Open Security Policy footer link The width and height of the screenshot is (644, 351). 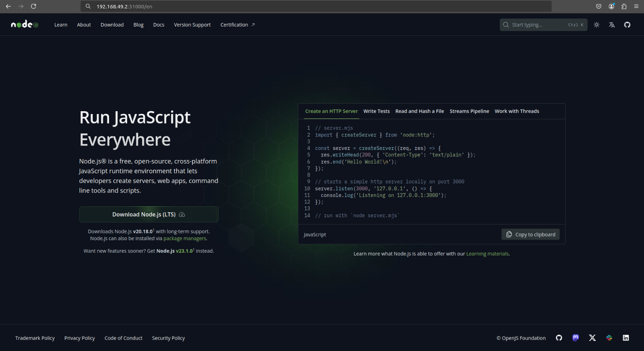[x=168, y=338]
